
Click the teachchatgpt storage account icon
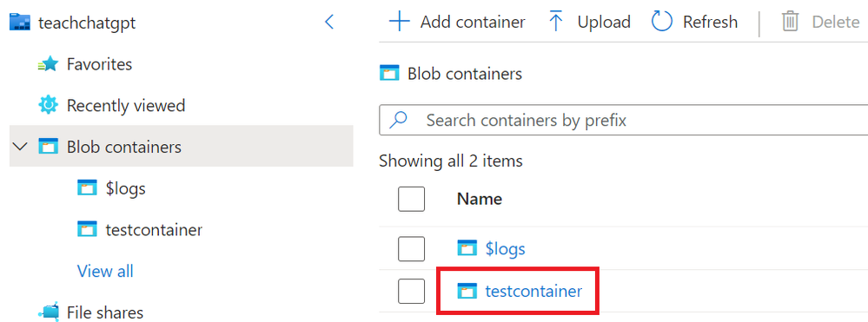pos(20,23)
